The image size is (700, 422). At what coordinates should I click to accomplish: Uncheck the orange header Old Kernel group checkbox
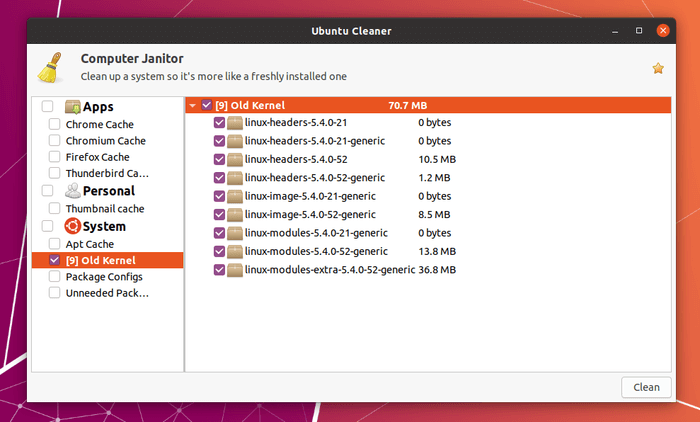(206, 105)
